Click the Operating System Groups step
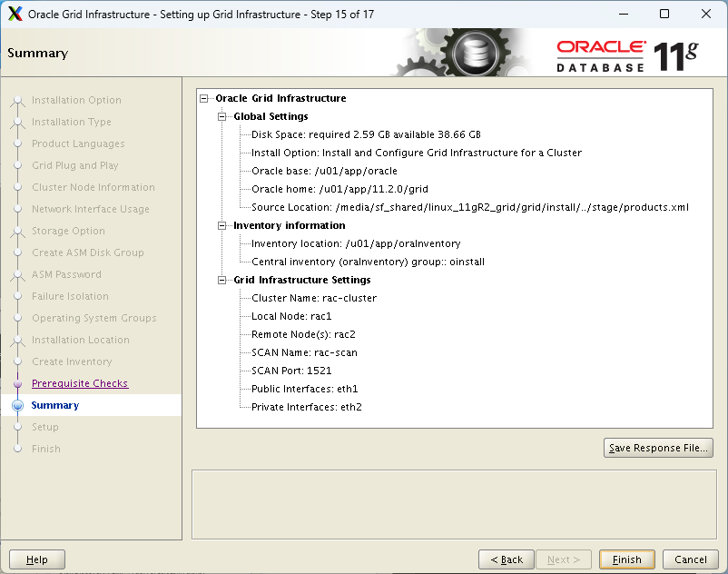The width and height of the screenshot is (728, 574). [93, 319]
